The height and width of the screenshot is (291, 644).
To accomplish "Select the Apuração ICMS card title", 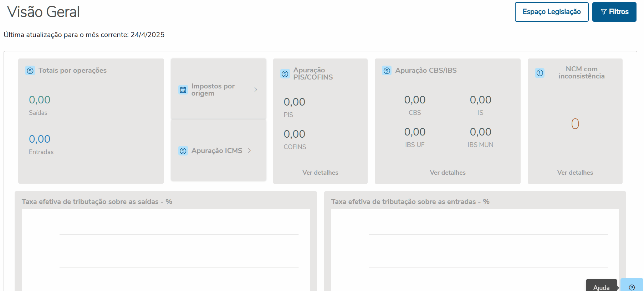I will tap(217, 151).
